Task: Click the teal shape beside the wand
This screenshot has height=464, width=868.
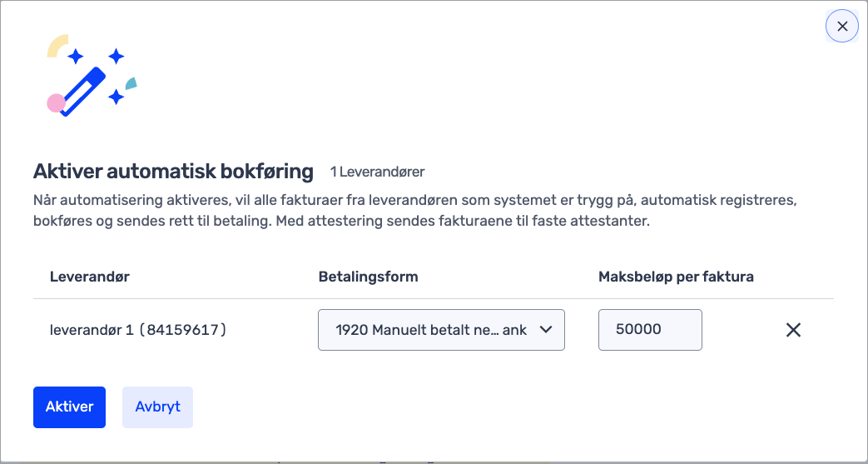Action: pos(131,82)
